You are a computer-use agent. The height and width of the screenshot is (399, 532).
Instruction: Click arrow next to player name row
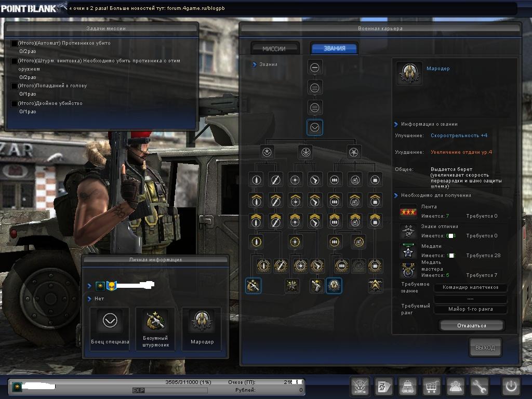click(x=89, y=286)
